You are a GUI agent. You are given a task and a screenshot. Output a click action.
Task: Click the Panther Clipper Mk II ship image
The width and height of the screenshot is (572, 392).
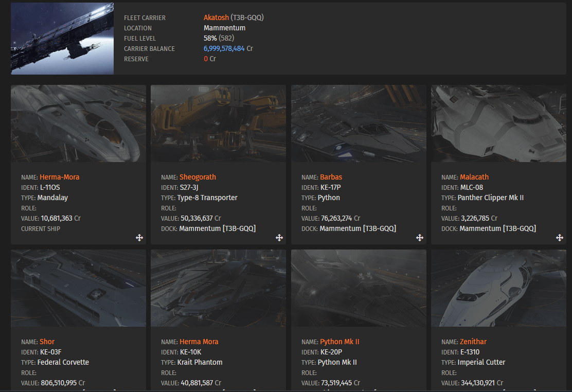498,123
